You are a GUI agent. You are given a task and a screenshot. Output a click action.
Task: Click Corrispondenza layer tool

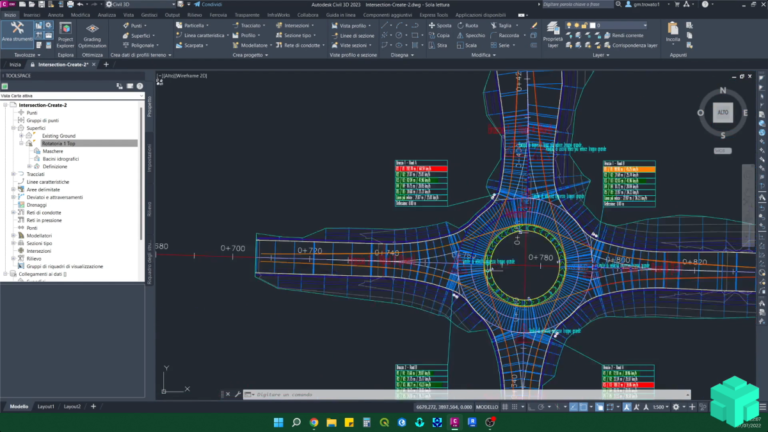coord(631,45)
